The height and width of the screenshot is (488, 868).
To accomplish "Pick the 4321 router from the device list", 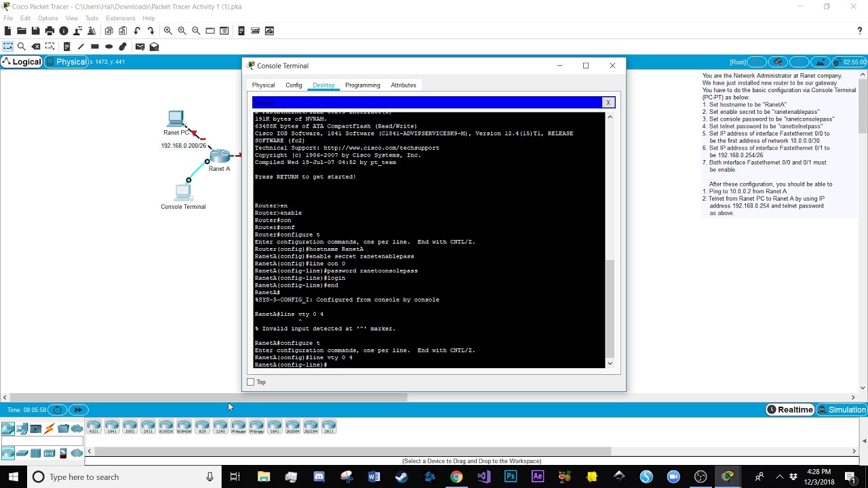I will [94, 426].
